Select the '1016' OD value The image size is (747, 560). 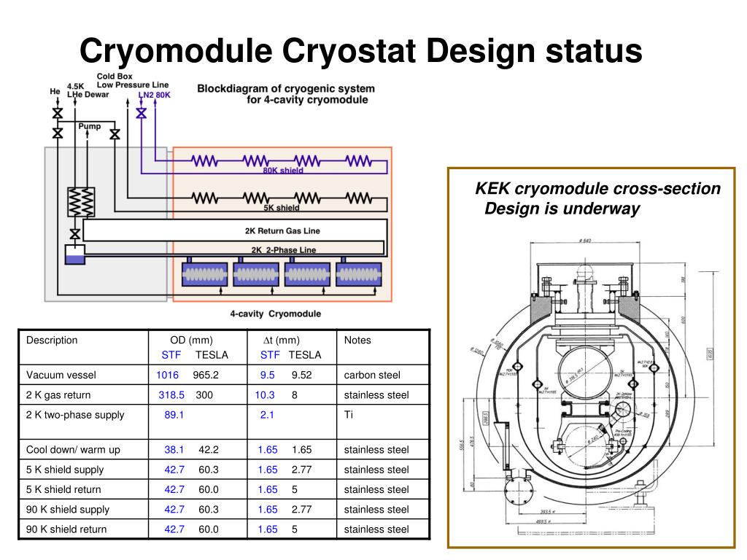[x=167, y=375]
